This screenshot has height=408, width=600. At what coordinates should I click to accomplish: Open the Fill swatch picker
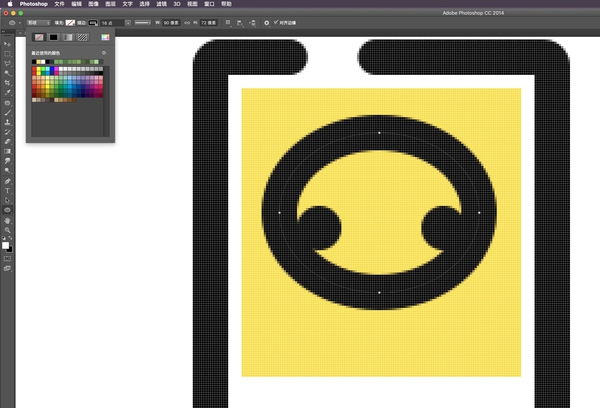click(x=70, y=23)
